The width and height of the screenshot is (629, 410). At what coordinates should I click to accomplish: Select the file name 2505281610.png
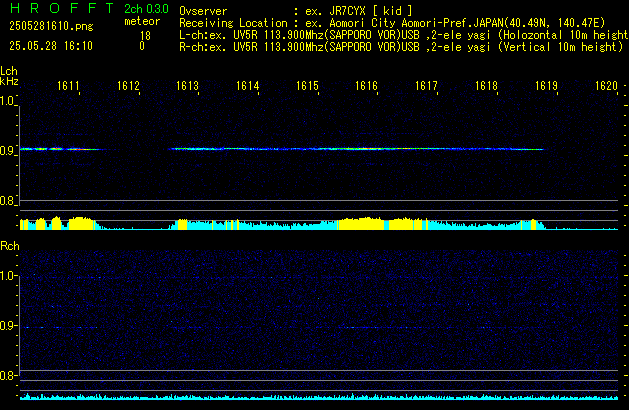pyautogui.click(x=51, y=26)
